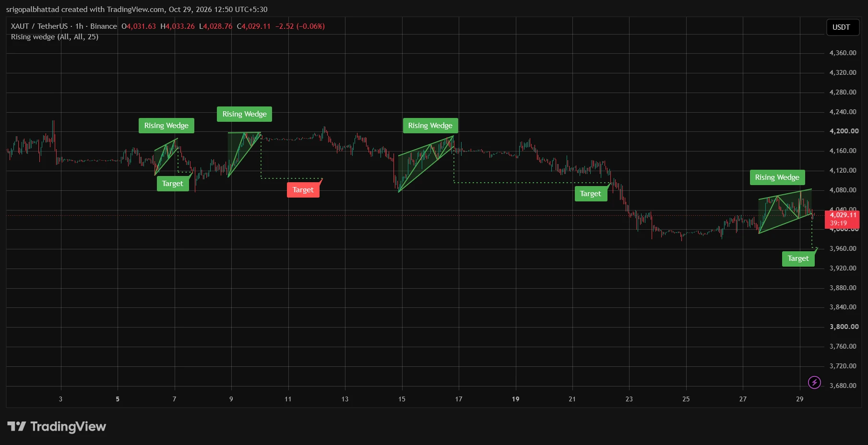Click the Binance exchange name in legend
Viewport: 868px width, 445px height.
[x=104, y=26]
